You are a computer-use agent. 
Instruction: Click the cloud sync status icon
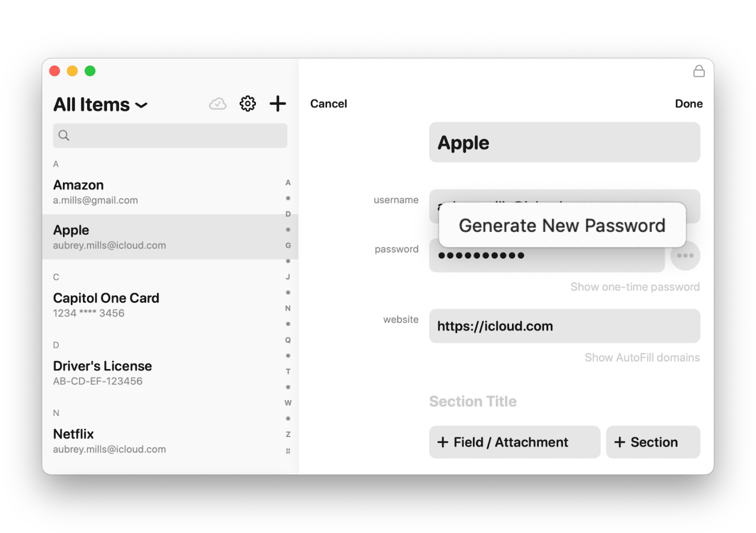(217, 103)
